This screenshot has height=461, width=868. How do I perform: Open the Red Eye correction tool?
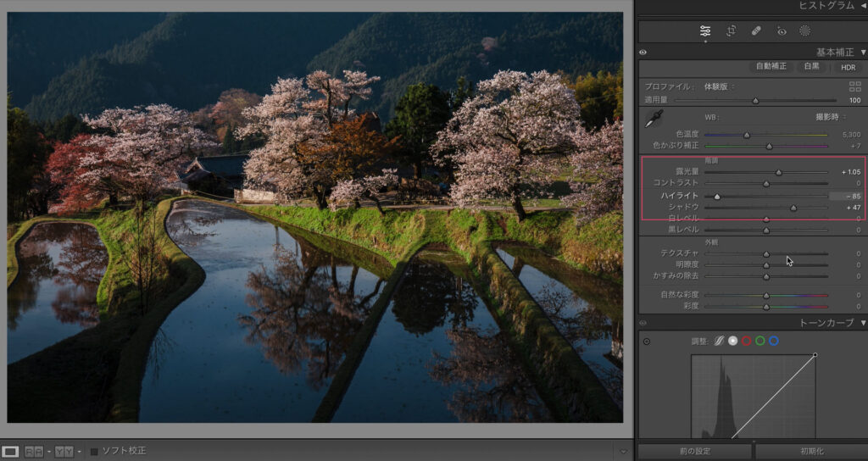(x=781, y=31)
